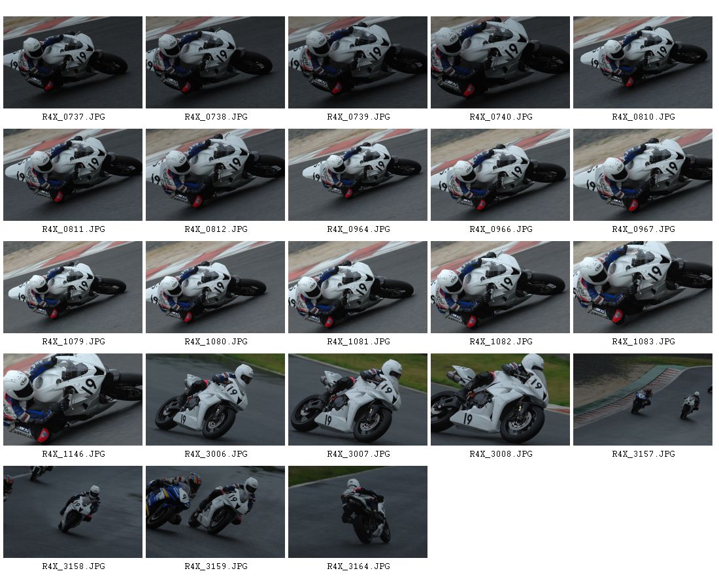Click the R4X_3158.JPG filename label
This screenshot has height=588, width=719.
click(x=73, y=566)
